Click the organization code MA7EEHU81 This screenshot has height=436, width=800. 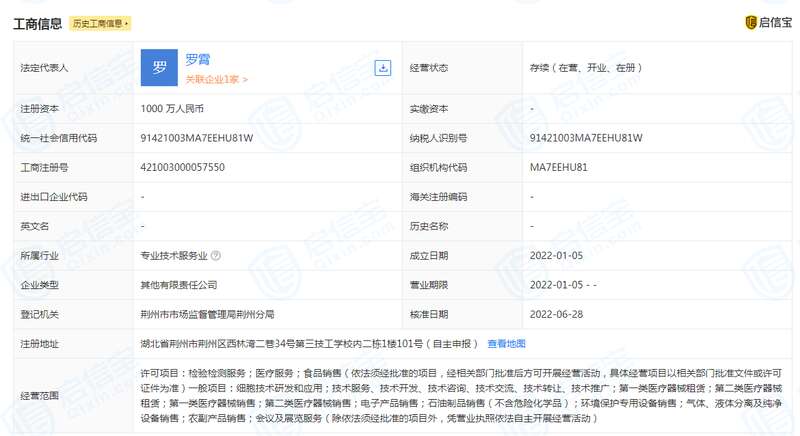click(565, 167)
